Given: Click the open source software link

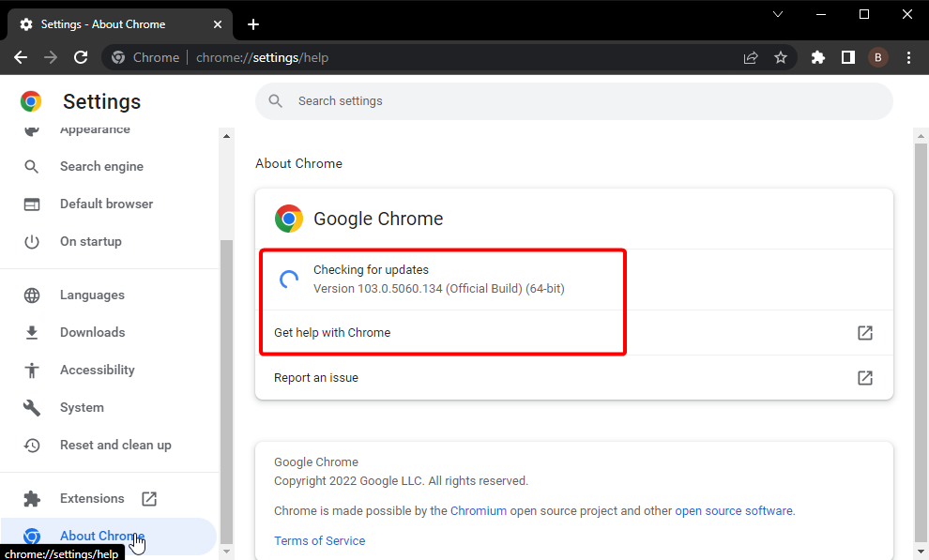Looking at the screenshot, I should [734, 511].
